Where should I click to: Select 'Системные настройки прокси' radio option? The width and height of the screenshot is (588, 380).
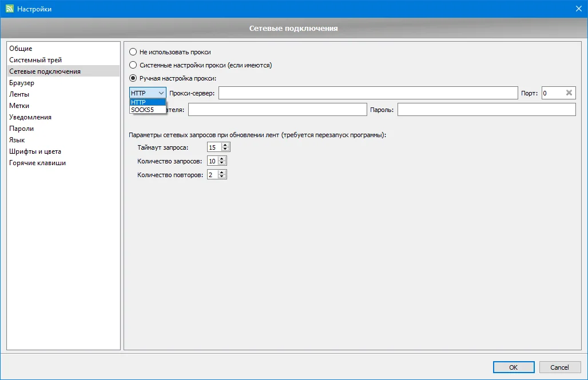coord(133,65)
